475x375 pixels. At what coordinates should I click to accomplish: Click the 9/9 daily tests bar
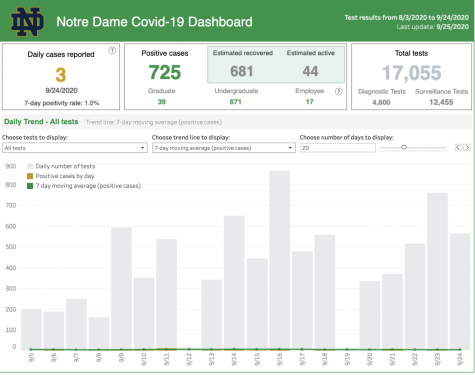point(121,288)
